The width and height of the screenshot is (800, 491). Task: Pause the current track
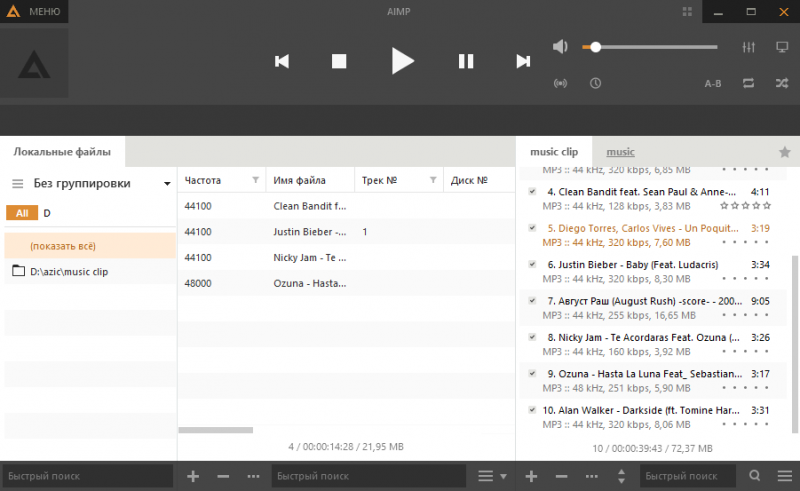tap(466, 61)
